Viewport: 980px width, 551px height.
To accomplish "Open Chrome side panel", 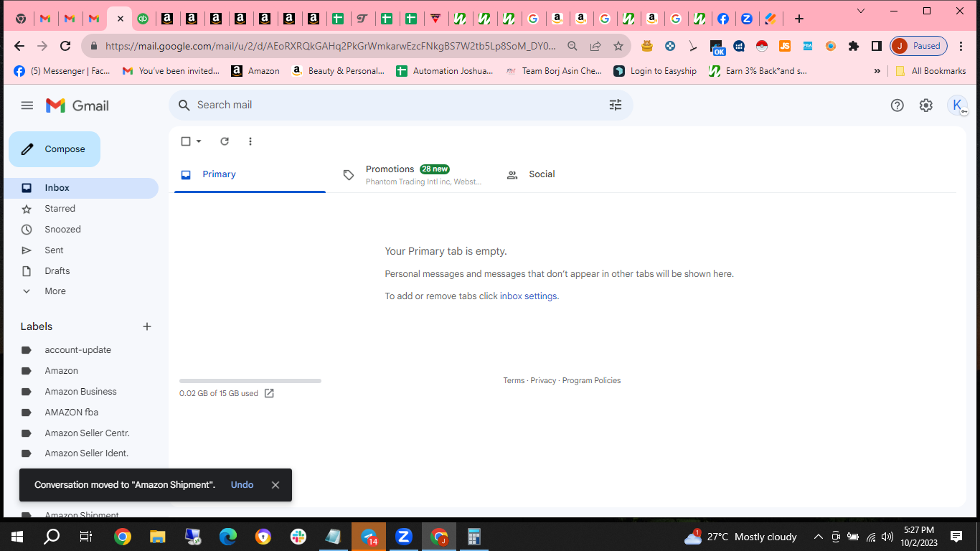I will (x=876, y=46).
